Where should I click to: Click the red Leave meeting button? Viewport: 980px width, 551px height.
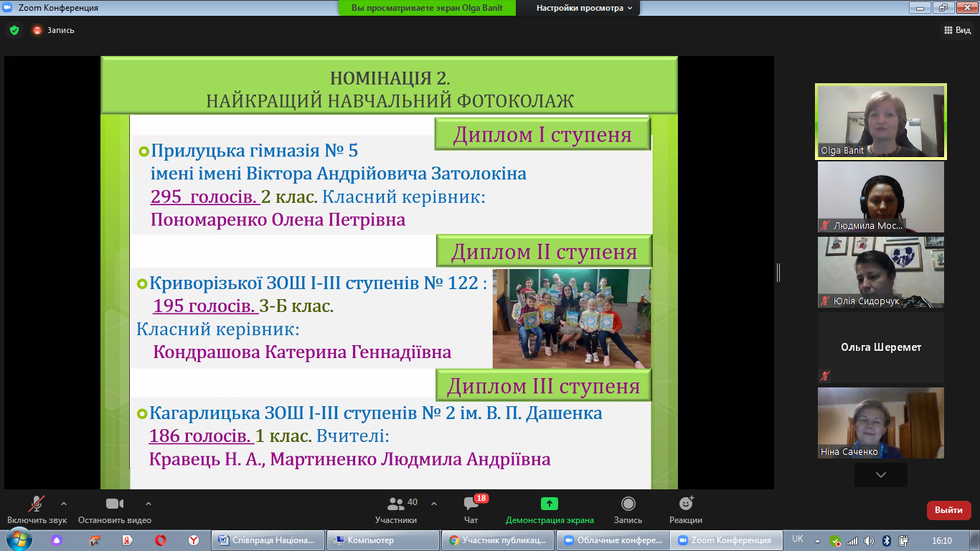point(948,510)
